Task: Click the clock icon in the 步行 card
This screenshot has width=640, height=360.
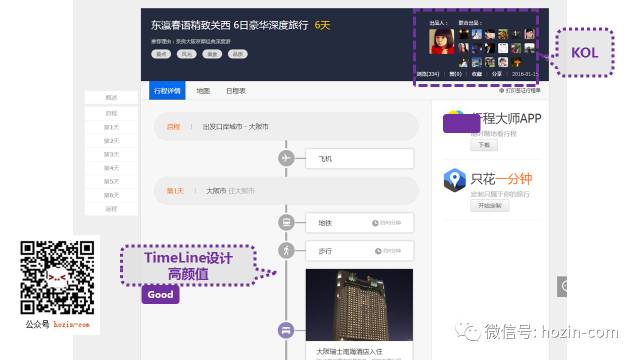Action: coord(378,251)
